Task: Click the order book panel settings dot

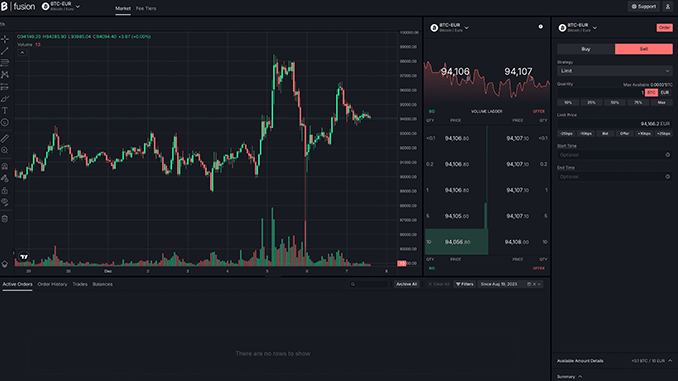Action: coord(540,27)
